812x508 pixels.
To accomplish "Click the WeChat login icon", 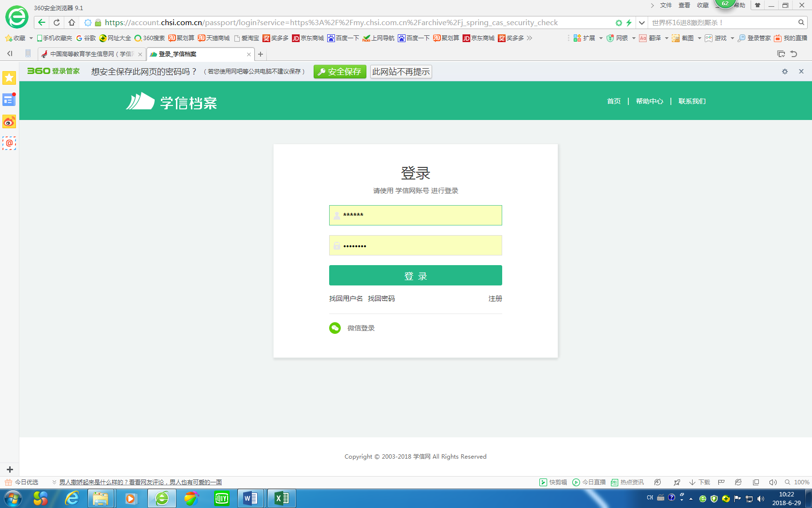I will (335, 328).
